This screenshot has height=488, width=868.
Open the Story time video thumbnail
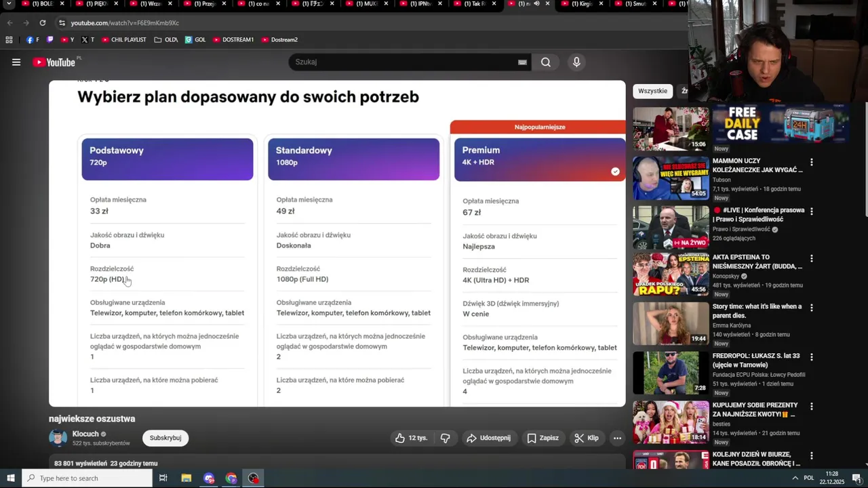click(671, 324)
